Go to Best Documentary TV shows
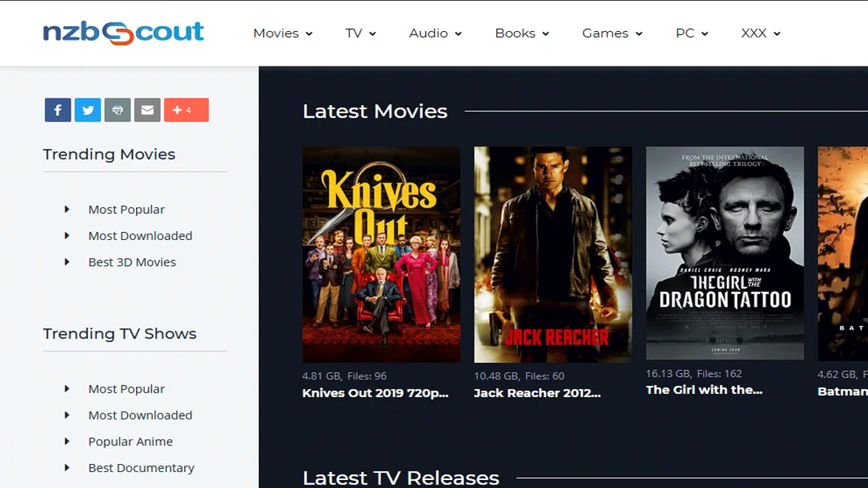This screenshot has height=488, width=868. coord(141,468)
